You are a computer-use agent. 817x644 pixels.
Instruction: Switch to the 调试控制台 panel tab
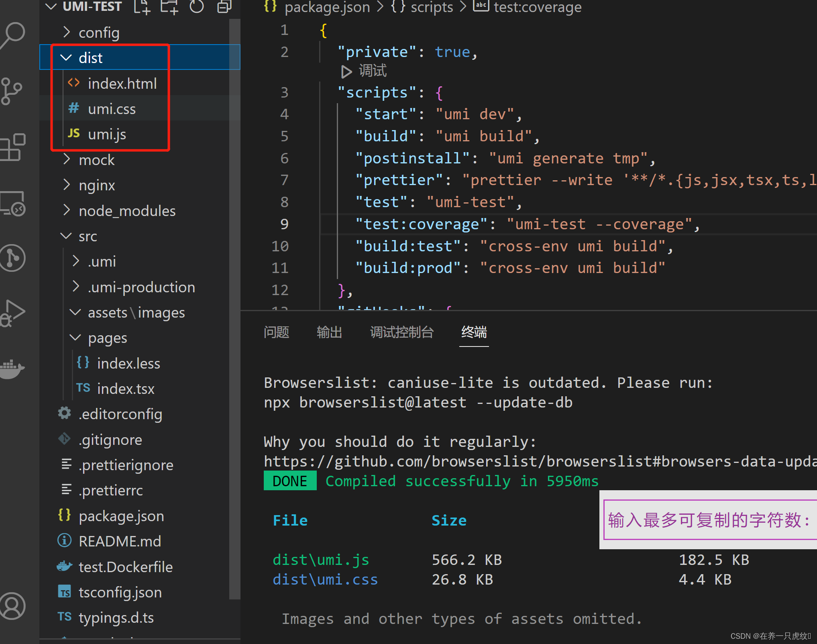point(401,332)
